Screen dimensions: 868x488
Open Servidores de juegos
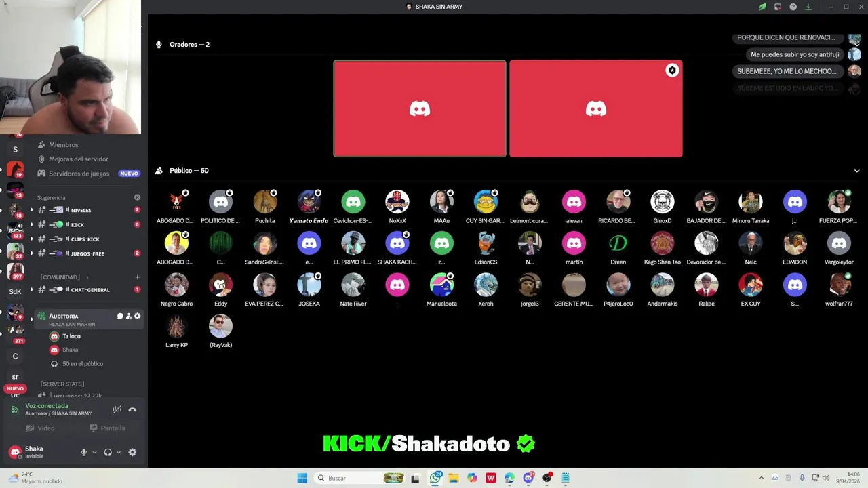click(x=79, y=174)
